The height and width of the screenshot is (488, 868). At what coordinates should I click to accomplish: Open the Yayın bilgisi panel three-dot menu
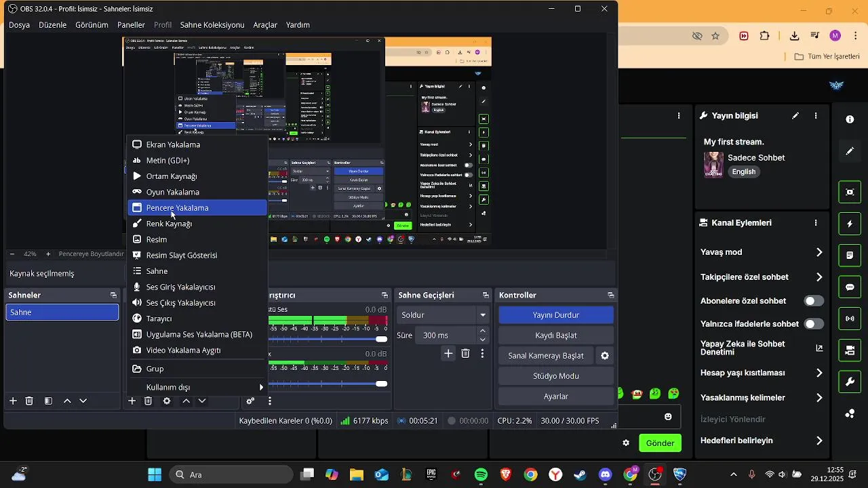816,116
